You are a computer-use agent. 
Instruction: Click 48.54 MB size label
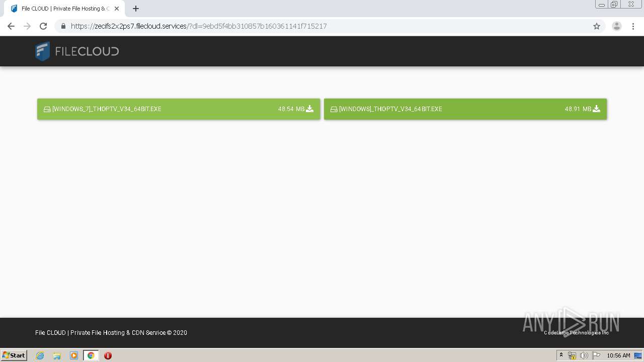(291, 109)
